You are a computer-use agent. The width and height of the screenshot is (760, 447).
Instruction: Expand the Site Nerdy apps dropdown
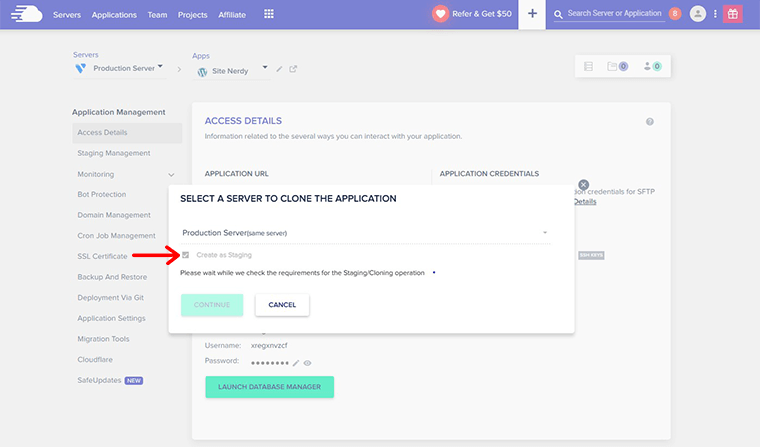click(x=265, y=67)
